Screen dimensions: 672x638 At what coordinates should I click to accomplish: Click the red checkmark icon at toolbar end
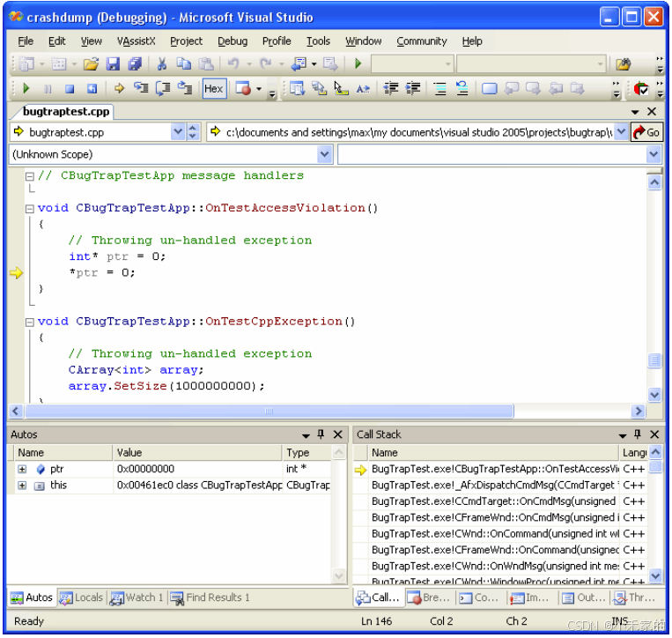(x=640, y=89)
